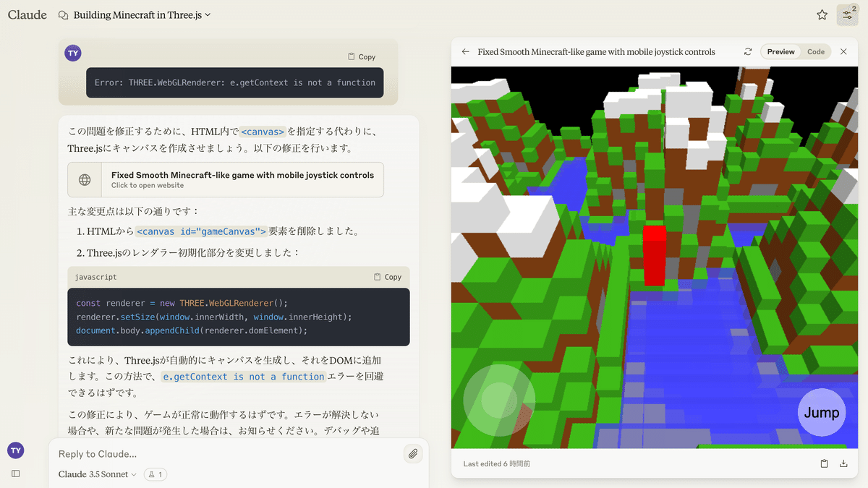The width and height of the screenshot is (868, 488).
Task: Click the 'e.getContext is not a function' inline code
Action: [x=243, y=377]
